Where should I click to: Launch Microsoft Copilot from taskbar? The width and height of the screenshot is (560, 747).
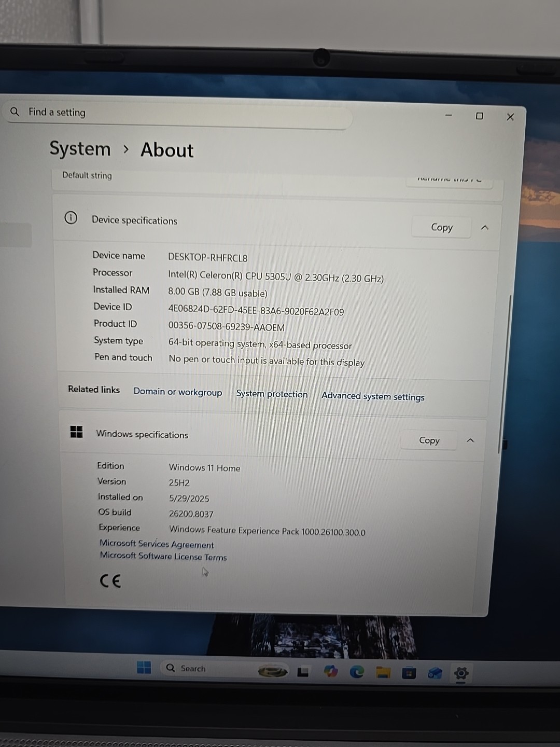[x=330, y=672]
